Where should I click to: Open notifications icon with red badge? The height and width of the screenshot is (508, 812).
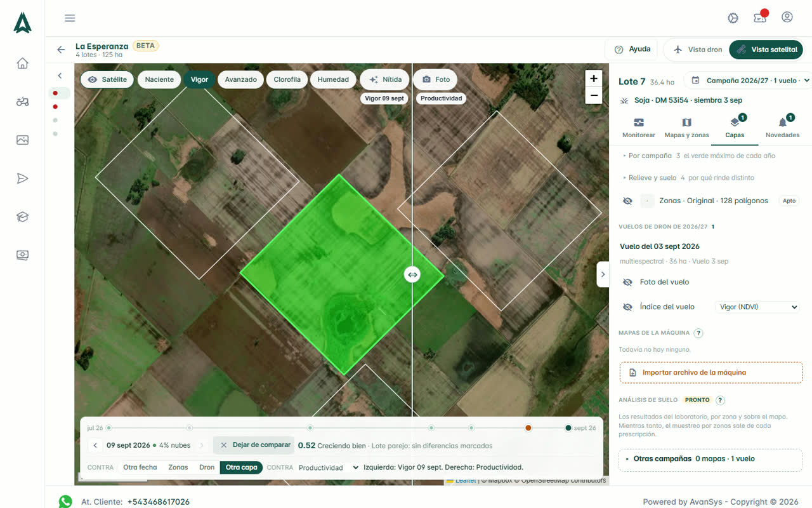coord(760,17)
